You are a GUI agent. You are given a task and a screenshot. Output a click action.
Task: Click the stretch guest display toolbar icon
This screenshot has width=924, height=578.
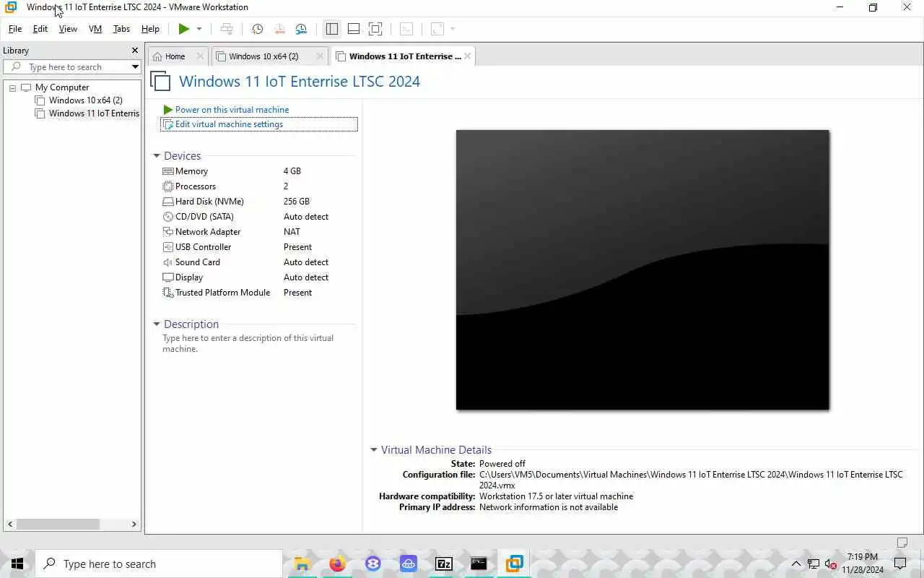[437, 29]
